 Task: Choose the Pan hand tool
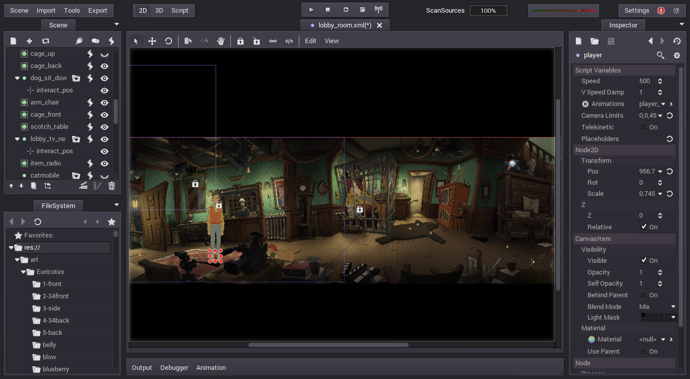pyautogui.click(x=220, y=41)
